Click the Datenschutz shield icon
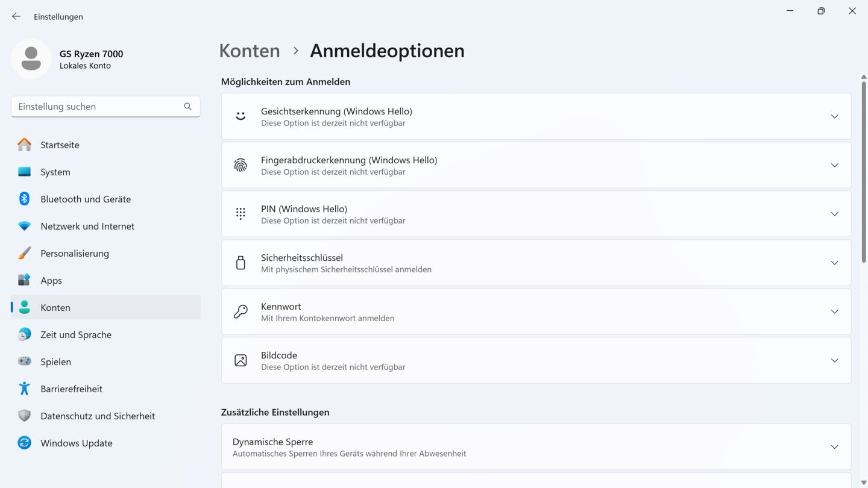 tap(24, 416)
